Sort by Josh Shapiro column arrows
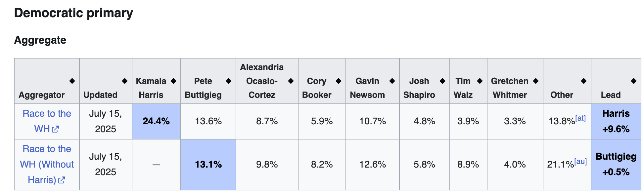 tap(442, 81)
